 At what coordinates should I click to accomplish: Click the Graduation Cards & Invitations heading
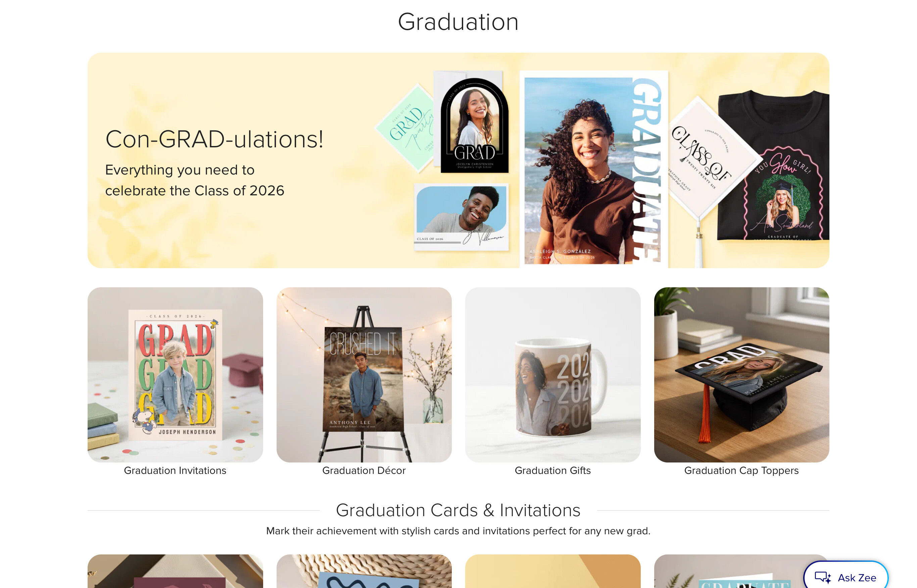point(458,510)
